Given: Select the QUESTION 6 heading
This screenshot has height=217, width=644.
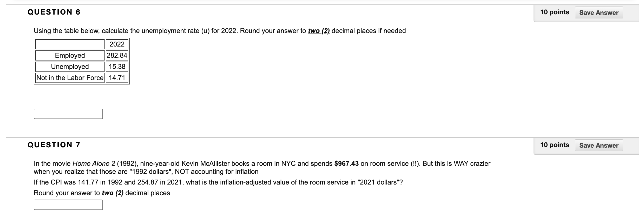Looking at the screenshot, I should click(53, 12).
